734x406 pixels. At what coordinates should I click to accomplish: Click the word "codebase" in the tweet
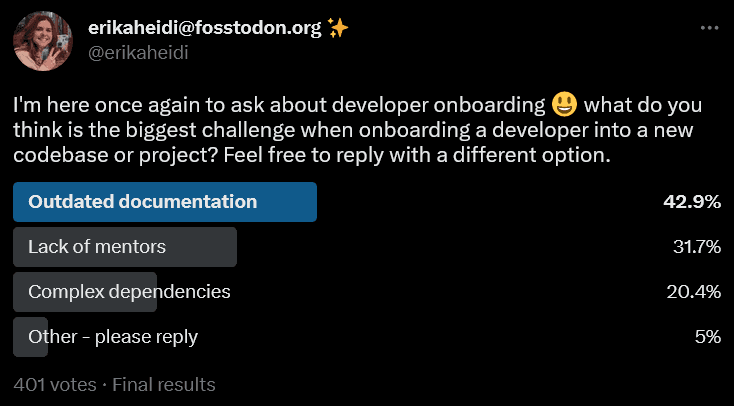coord(53,157)
